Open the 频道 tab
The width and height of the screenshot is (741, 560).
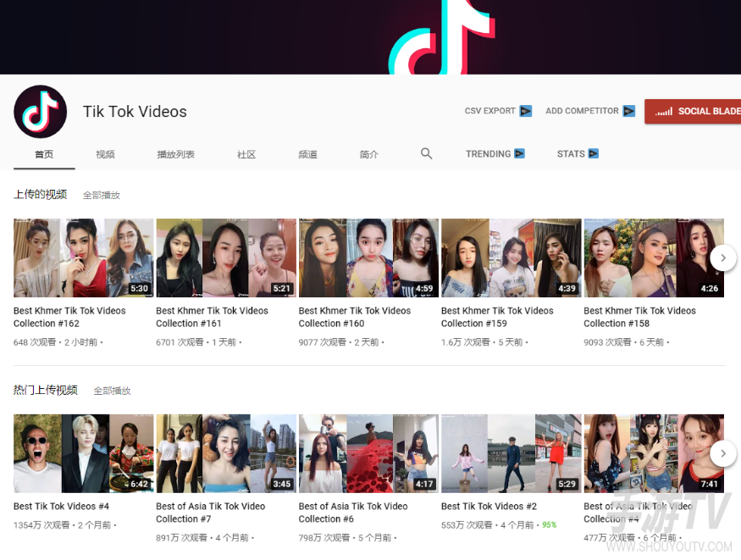307,154
